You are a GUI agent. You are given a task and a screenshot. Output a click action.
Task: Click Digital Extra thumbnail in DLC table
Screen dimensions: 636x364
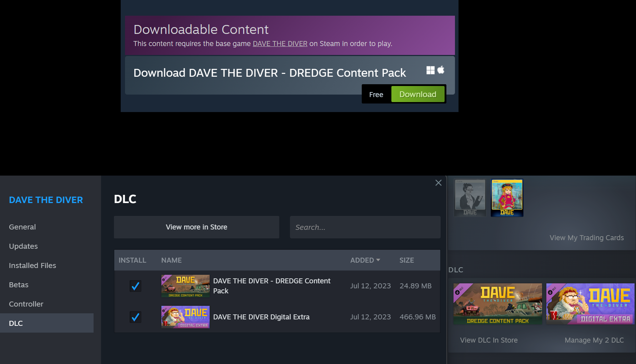pos(185,317)
